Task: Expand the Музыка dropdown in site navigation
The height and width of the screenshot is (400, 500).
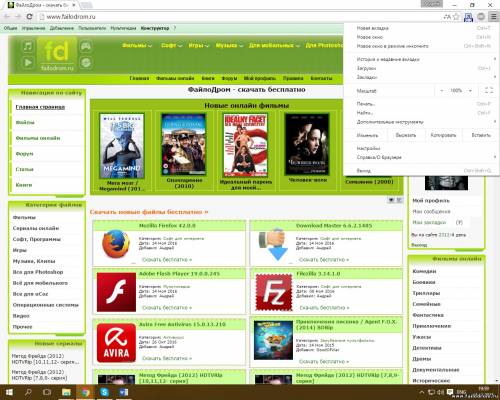Action: [x=229, y=45]
